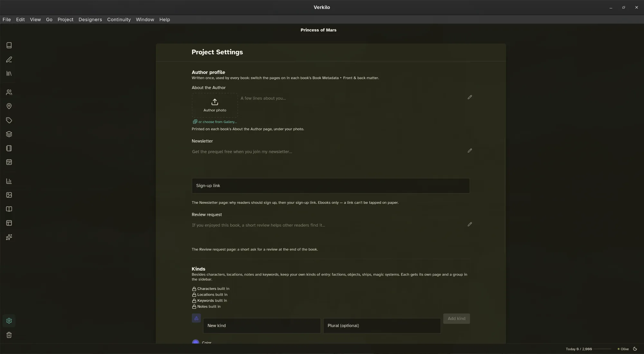Click the open book icon in sidebar
This screenshot has width=644, height=354.
click(9, 209)
